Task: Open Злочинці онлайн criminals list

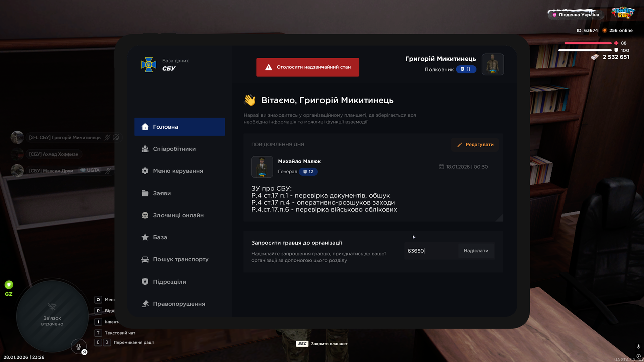Action: coord(180,215)
